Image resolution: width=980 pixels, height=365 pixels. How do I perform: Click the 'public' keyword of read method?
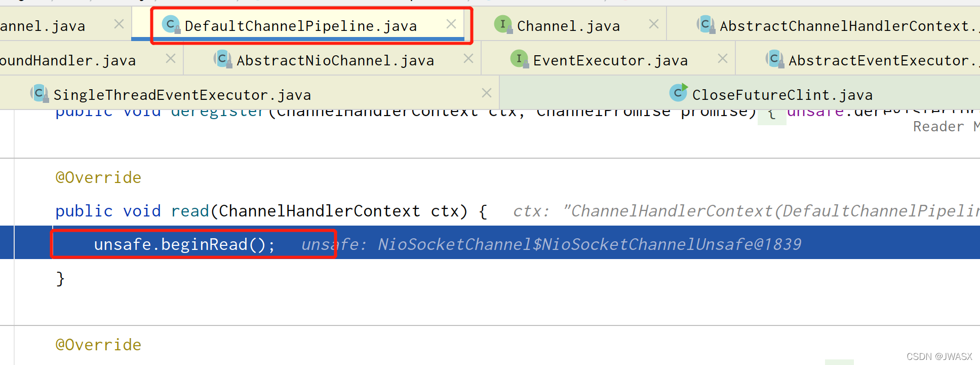84,211
